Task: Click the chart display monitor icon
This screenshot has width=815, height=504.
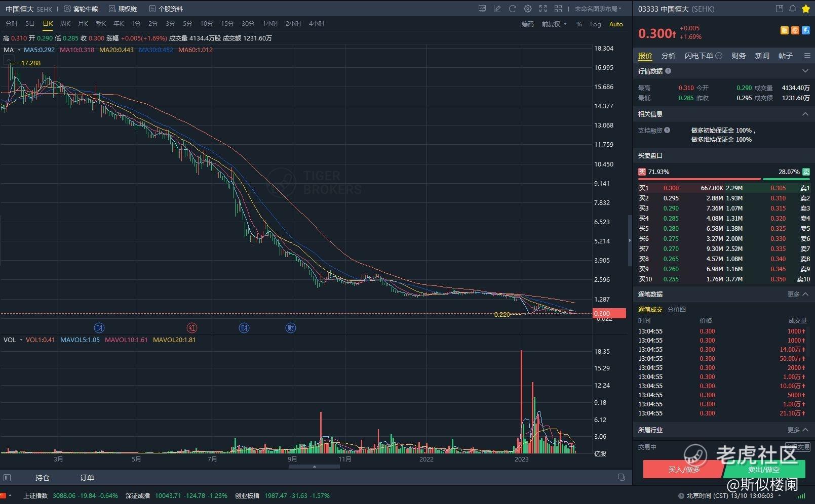Action: click(x=482, y=9)
